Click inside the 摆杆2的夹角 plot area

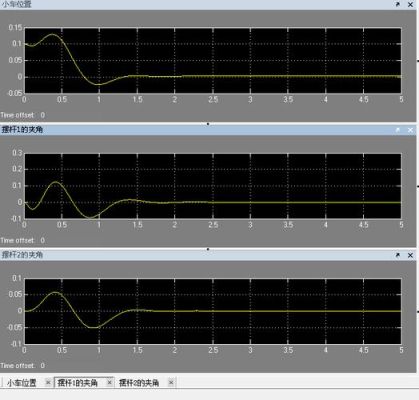pyautogui.click(x=213, y=311)
